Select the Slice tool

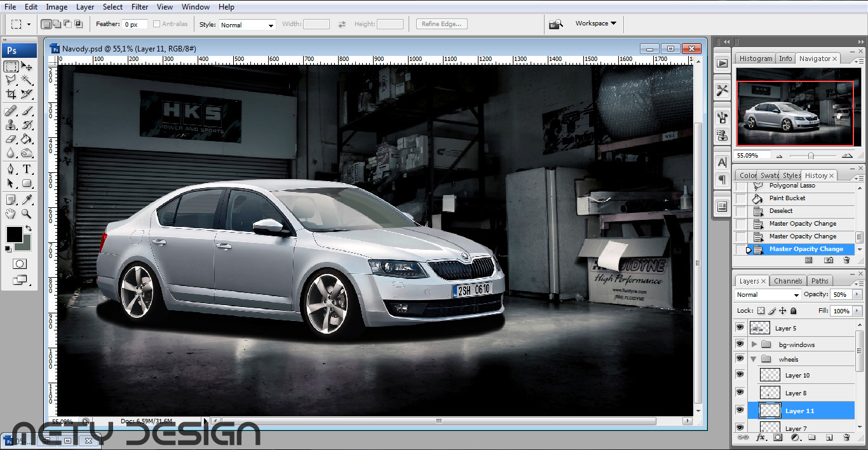click(x=27, y=94)
